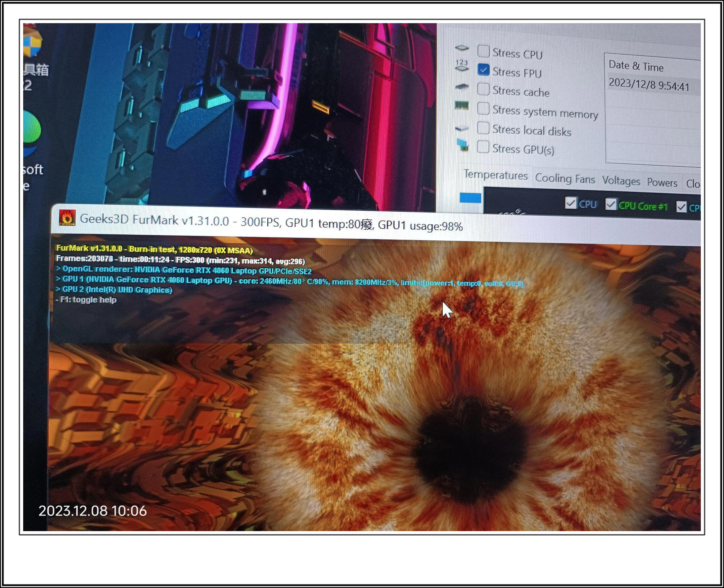Click the FurMark Burn-in test header line

point(155,249)
